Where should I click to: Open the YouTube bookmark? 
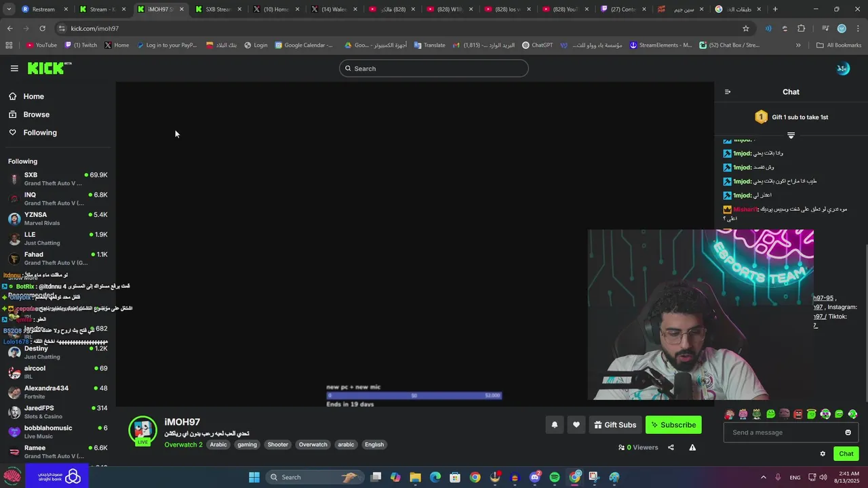[41, 45]
